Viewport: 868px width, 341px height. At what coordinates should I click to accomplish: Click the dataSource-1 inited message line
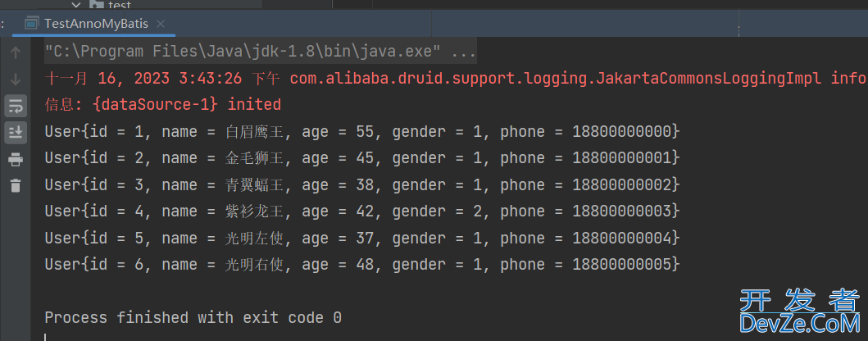[163, 105]
